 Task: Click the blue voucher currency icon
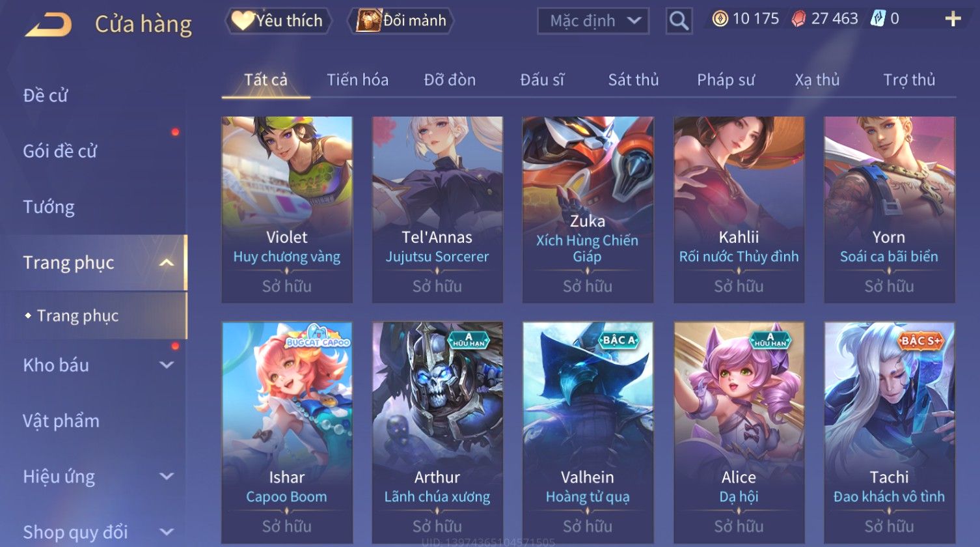878,19
